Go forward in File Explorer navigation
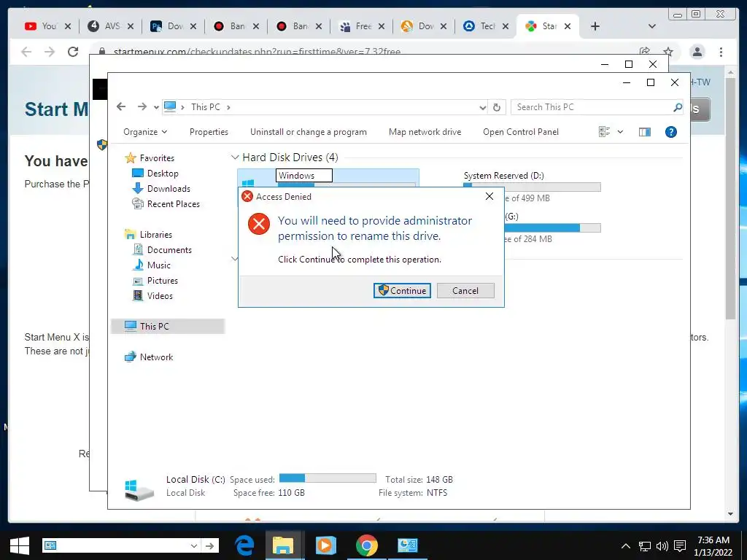 [142, 106]
